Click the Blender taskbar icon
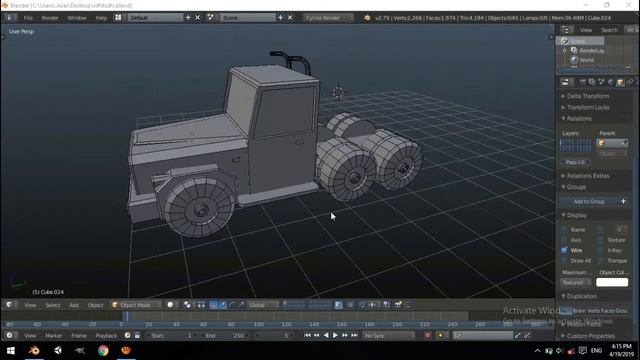 pyautogui.click(x=34, y=351)
